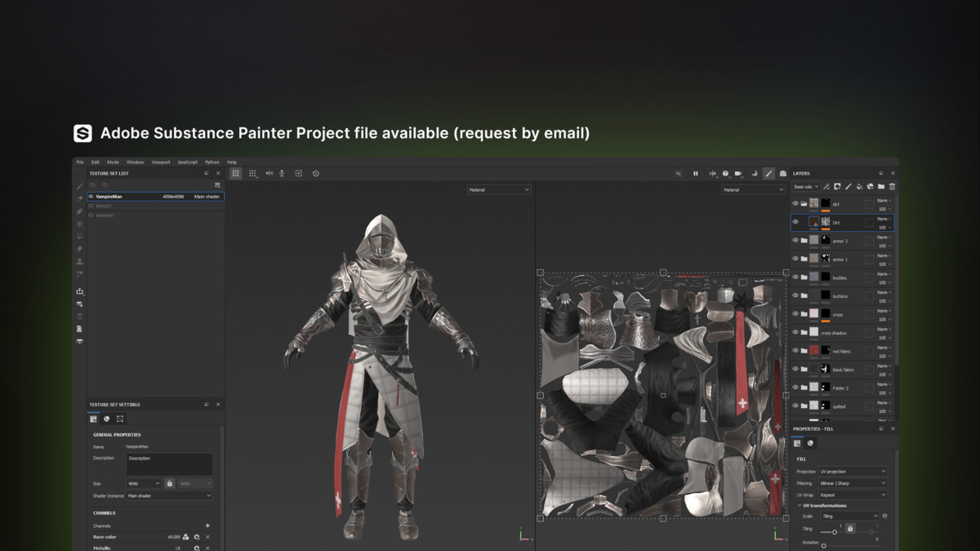Add effect using magic wand icon in Layers
This screenshot has height=551, width=980.
[x=826, y=187]
